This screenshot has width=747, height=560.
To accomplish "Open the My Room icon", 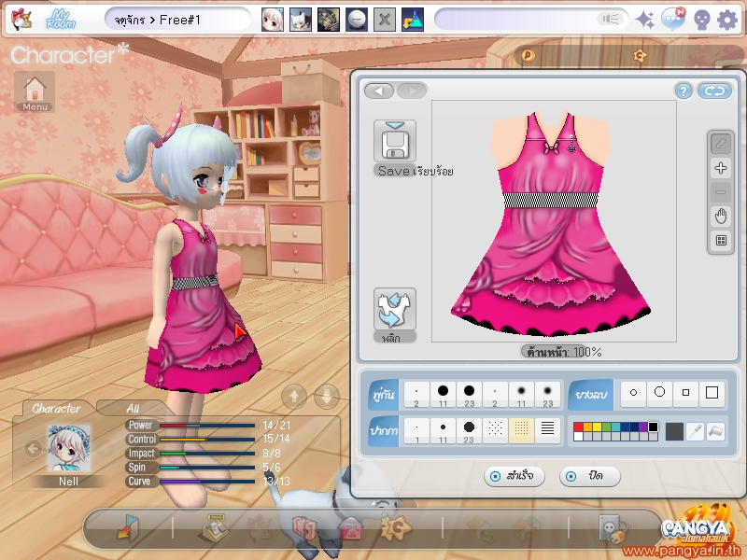I will pos(61,20).
